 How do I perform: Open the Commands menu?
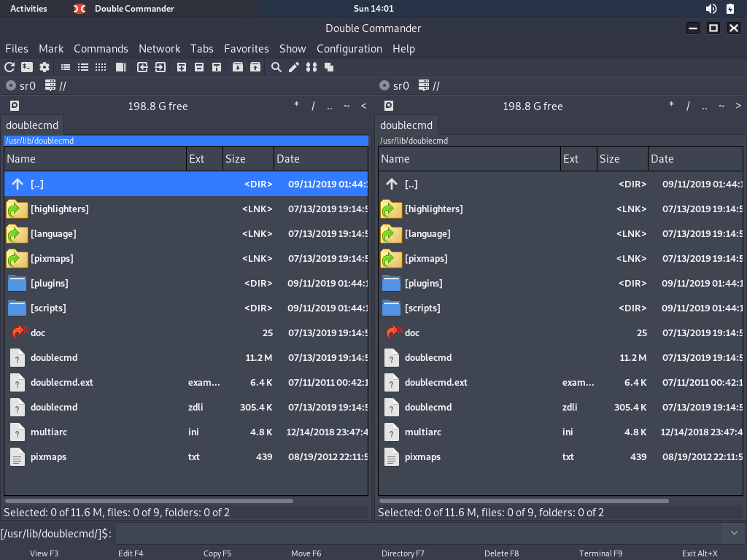pyautogui.click(x=101, y=49)
